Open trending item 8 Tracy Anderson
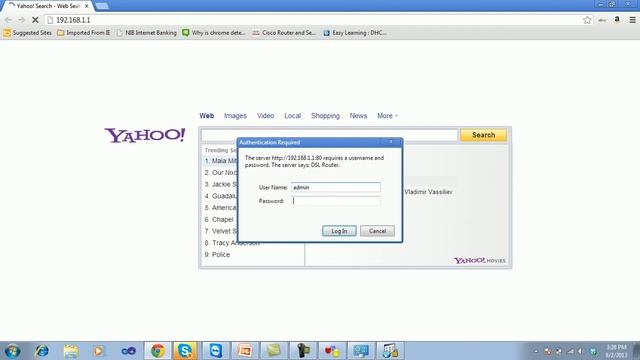The width and height of the screenshot is (640, 360). (232, 243)
